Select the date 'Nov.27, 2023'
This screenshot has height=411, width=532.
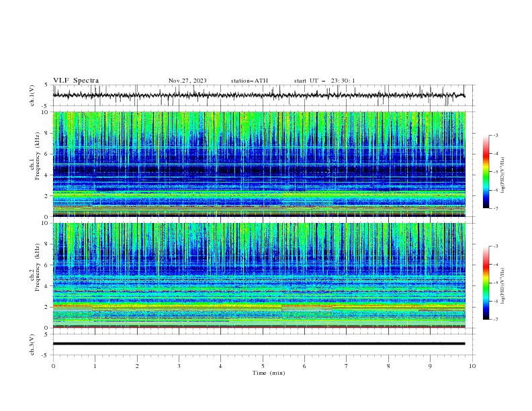pos(187,81)
